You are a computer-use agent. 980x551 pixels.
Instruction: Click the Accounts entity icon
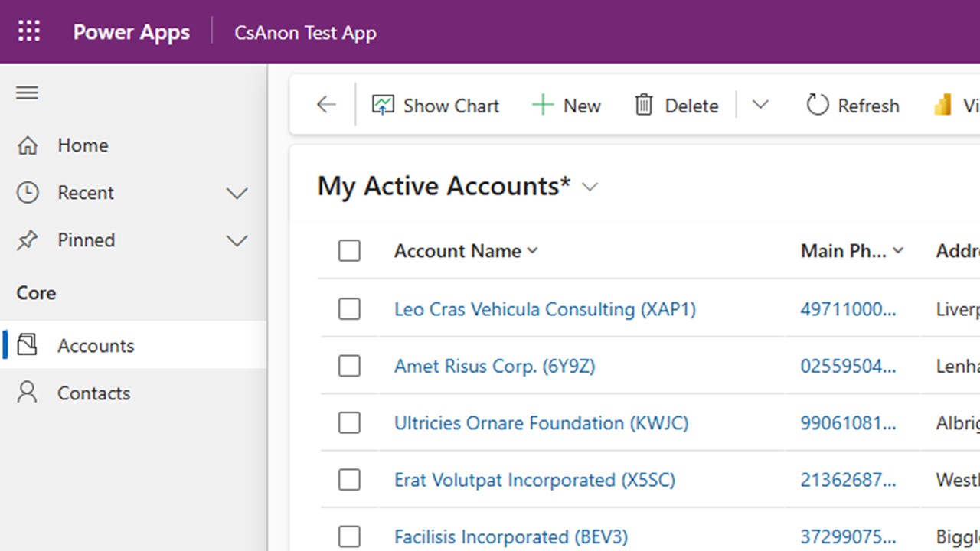click(28, 345)
